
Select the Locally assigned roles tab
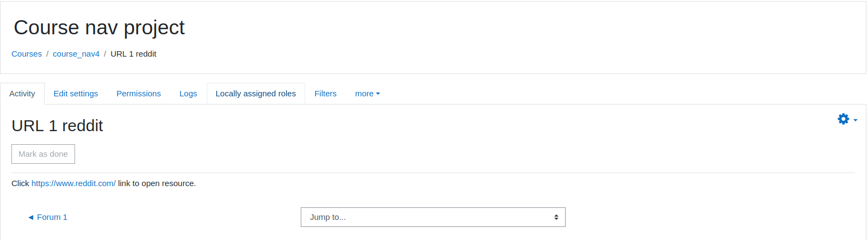click(256, 94)
